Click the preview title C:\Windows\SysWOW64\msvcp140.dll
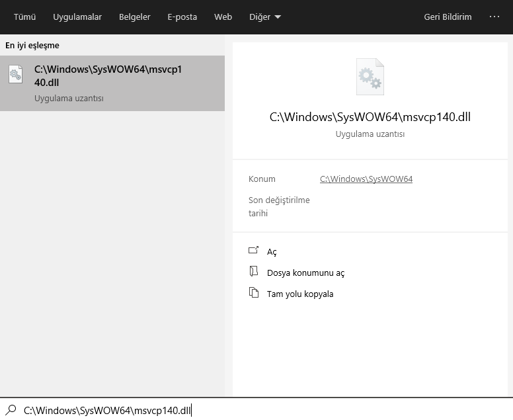This screenshot has width=513, height=420. (370, 117)
